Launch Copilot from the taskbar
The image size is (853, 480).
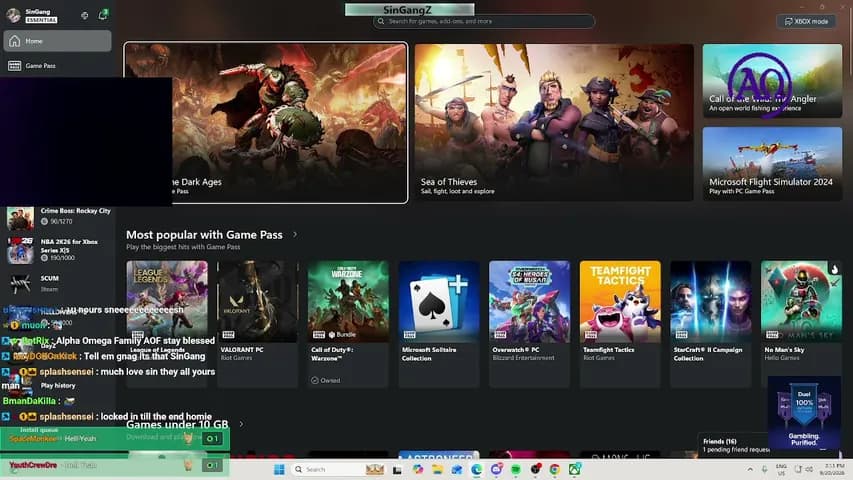click(x=417, y=469)
